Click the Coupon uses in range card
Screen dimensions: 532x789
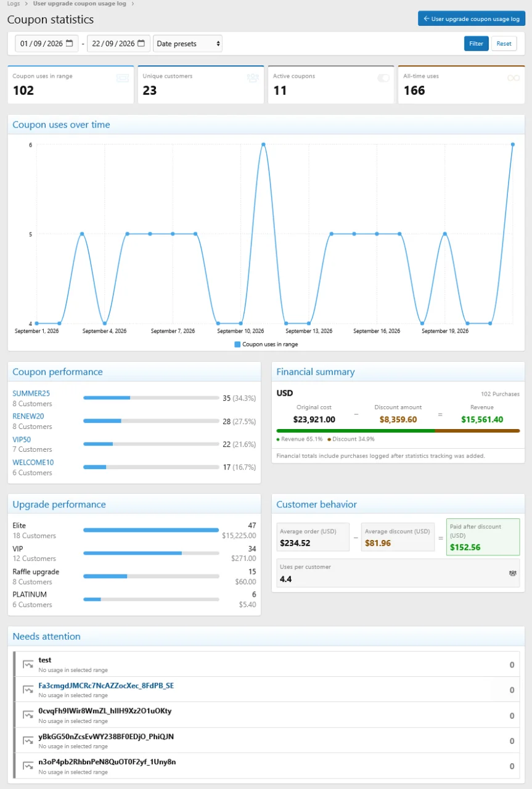point(70,84)
